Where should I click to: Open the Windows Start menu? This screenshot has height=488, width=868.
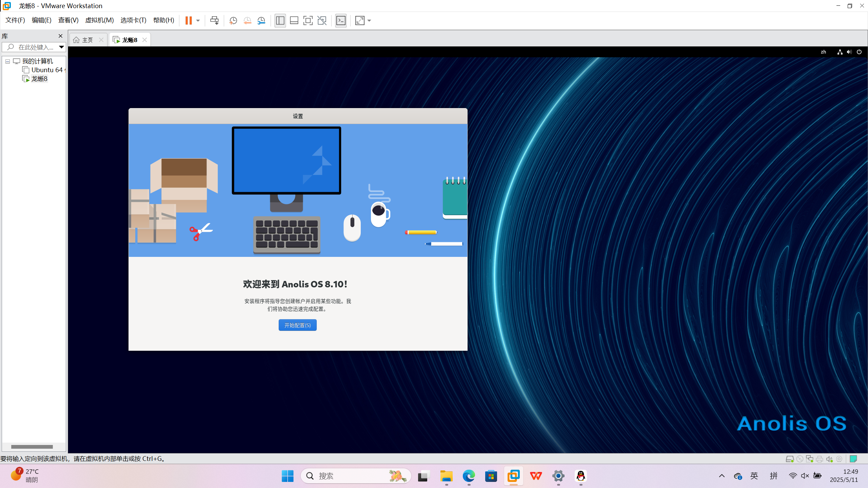[x=288, y=476]
